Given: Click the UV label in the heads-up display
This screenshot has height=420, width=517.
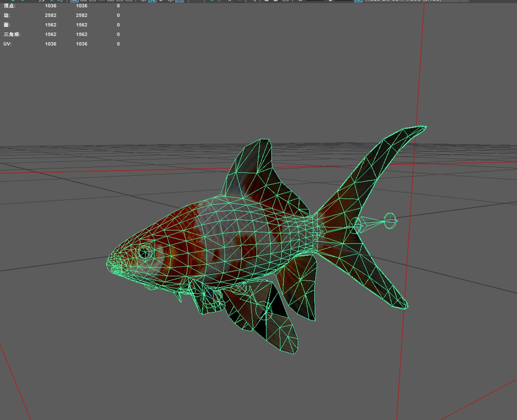Looking at the screenshot, I should (x=7, y=44).
